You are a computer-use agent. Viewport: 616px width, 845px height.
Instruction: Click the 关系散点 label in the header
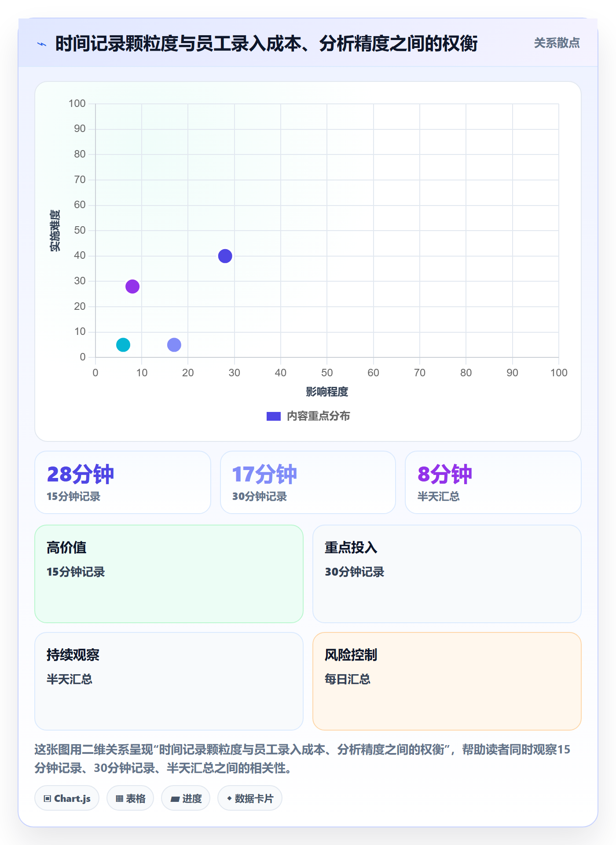557,43
